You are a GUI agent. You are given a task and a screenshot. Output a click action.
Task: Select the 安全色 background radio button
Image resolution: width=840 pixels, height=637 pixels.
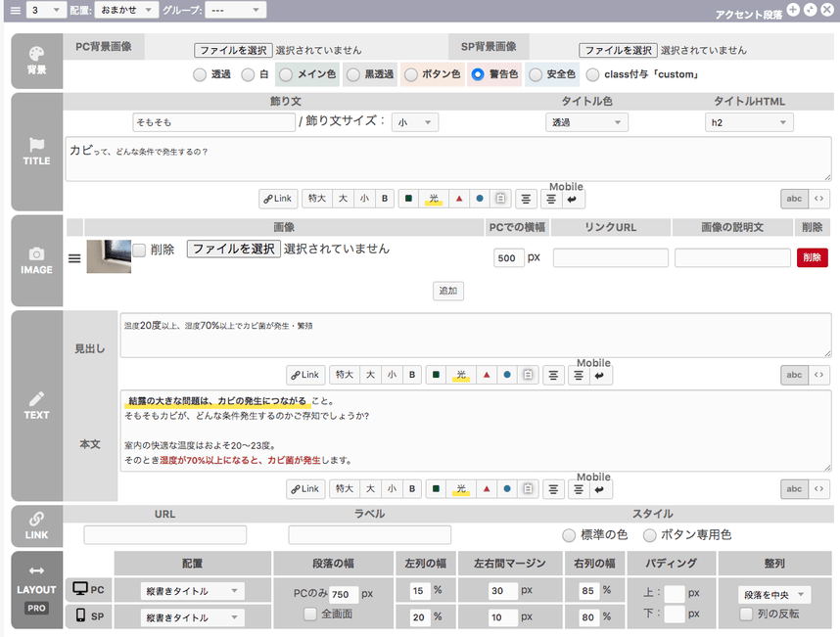click(x=535, y=74)
